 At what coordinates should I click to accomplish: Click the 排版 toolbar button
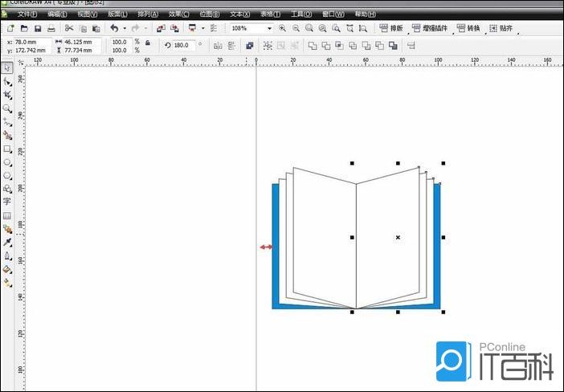click(x=391, y=28)
